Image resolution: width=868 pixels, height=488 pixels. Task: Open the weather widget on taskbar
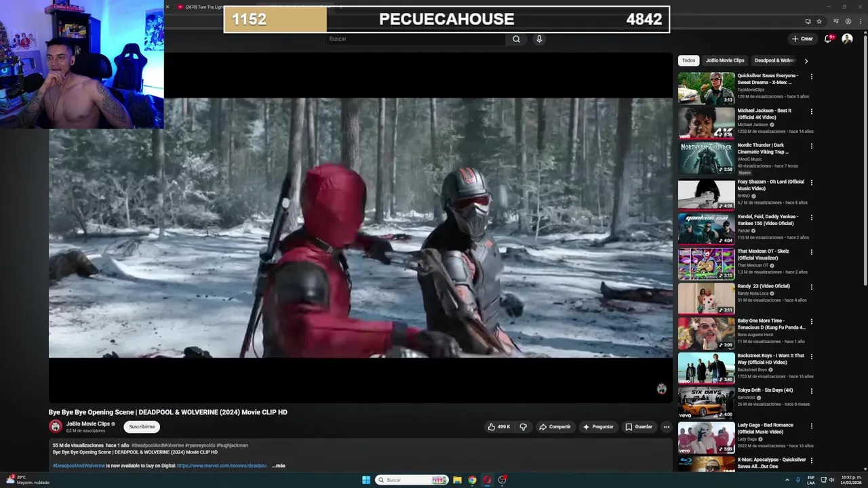[28, 480]
